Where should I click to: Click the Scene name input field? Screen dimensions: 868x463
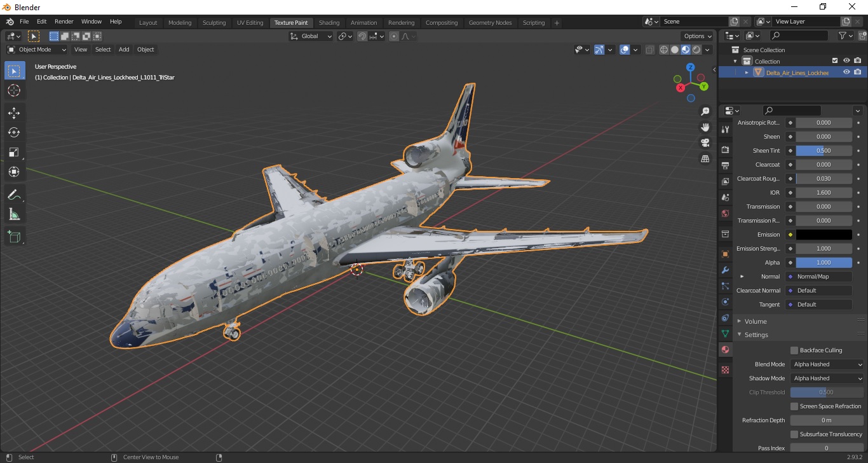[695, 22]
